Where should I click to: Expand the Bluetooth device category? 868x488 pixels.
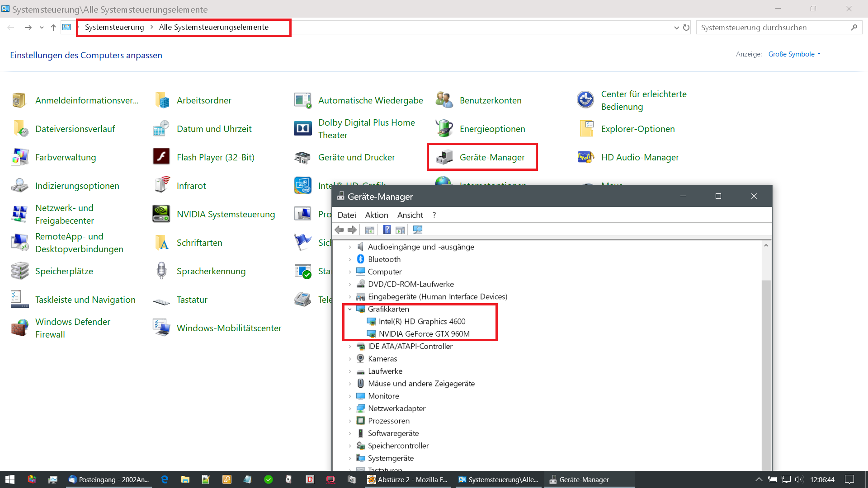(x=349, y=259)
